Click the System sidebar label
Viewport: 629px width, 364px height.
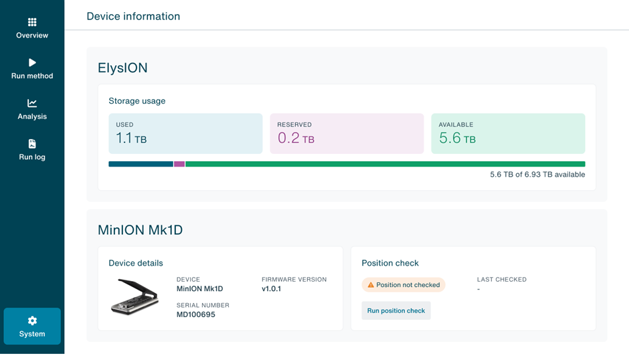pos(32,334)
